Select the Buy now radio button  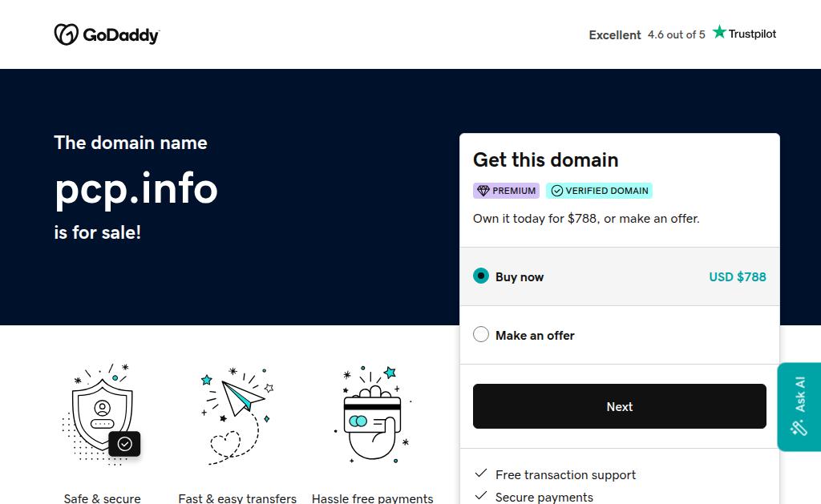[x=481, y=276]
